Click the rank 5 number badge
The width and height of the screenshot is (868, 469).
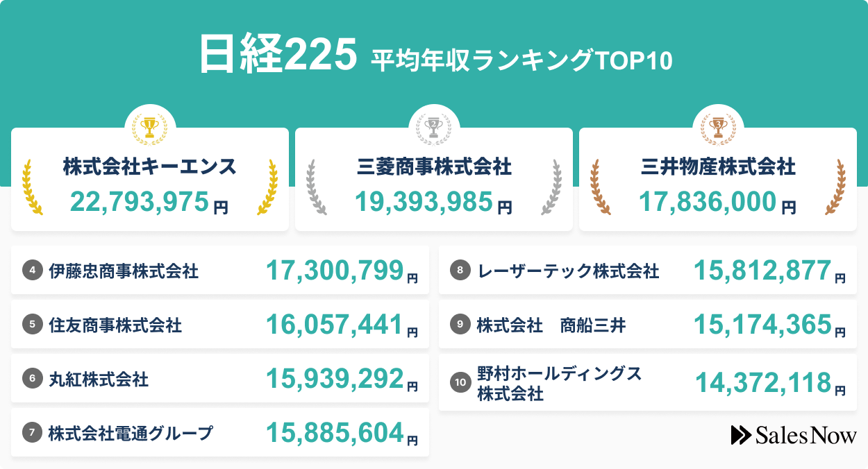(32, 324)
